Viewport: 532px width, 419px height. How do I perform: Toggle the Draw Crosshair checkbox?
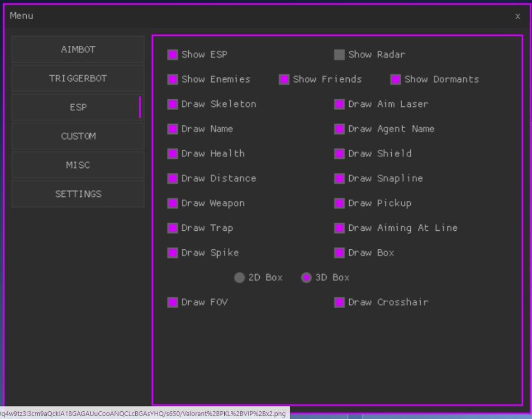tap(339, 302)
